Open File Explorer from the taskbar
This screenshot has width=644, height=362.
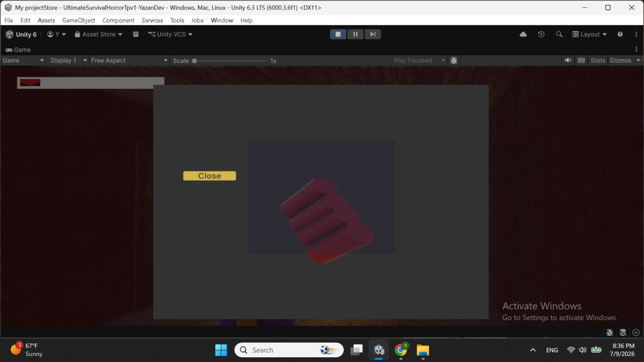[423, 350]
